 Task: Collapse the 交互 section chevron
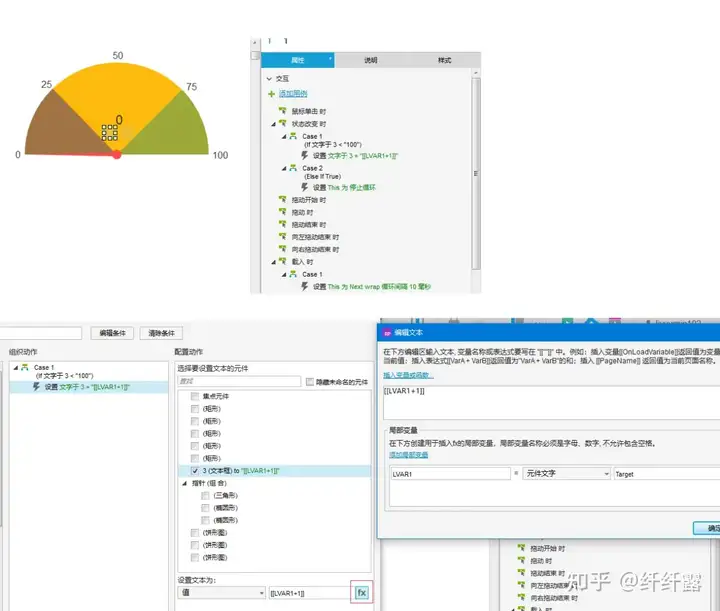coord(269,79)
